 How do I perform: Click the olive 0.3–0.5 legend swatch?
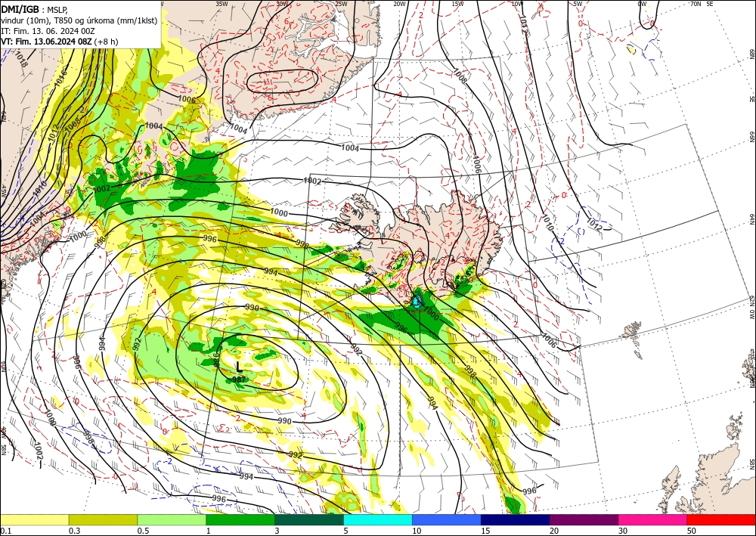(103, 519)
